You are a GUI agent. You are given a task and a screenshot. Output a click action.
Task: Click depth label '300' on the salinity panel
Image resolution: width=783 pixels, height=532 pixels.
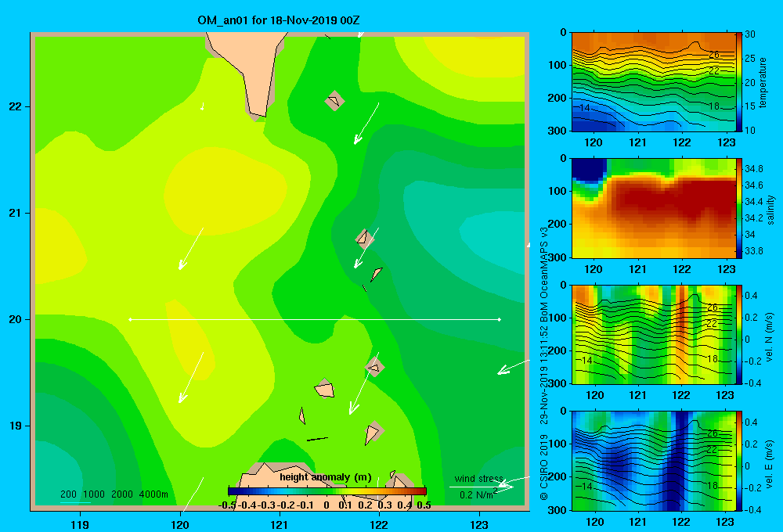[x=557, y=257]
